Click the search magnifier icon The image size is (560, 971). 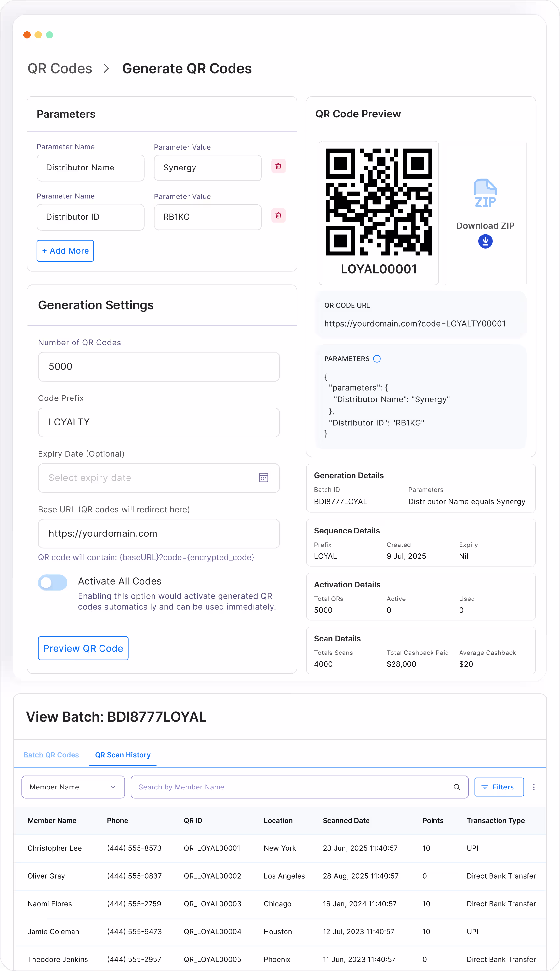pos(456,787)
